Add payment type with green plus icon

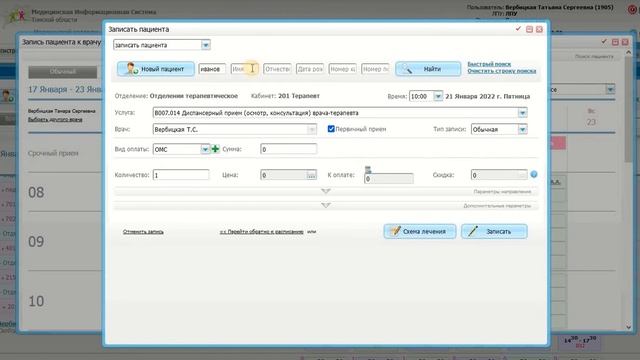click(216, 149)
